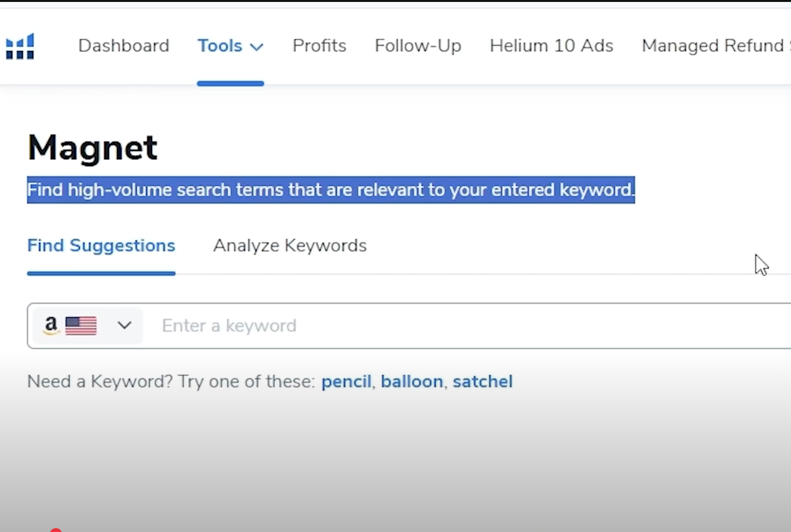791x532 pixels.
Task: Click the US flag icon
Action: (x=80, y=325)
